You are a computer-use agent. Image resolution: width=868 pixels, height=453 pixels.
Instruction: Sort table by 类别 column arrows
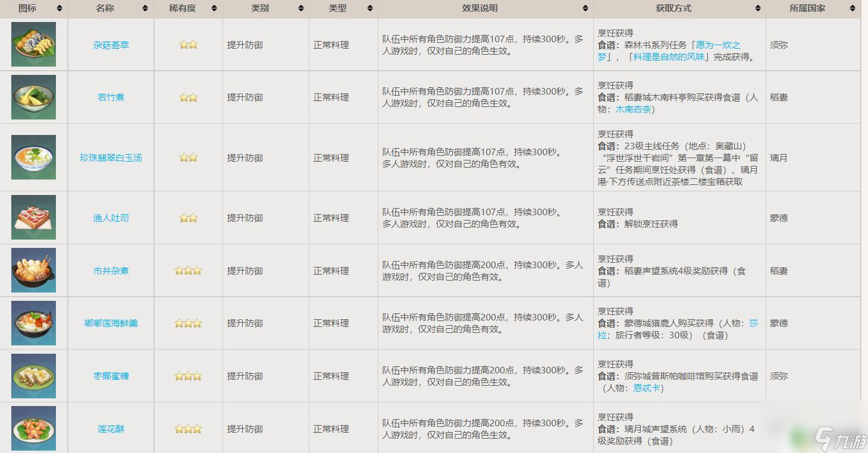coord(300,8)
